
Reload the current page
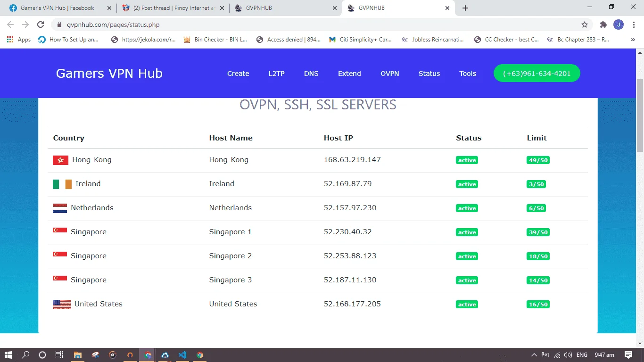point(41,25)
